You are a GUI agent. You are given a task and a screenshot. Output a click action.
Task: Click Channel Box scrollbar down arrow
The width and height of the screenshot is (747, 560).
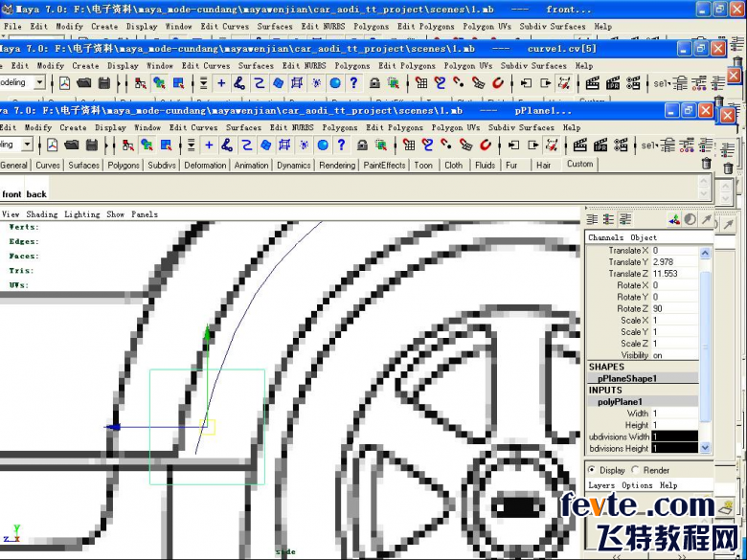(705, 447)
